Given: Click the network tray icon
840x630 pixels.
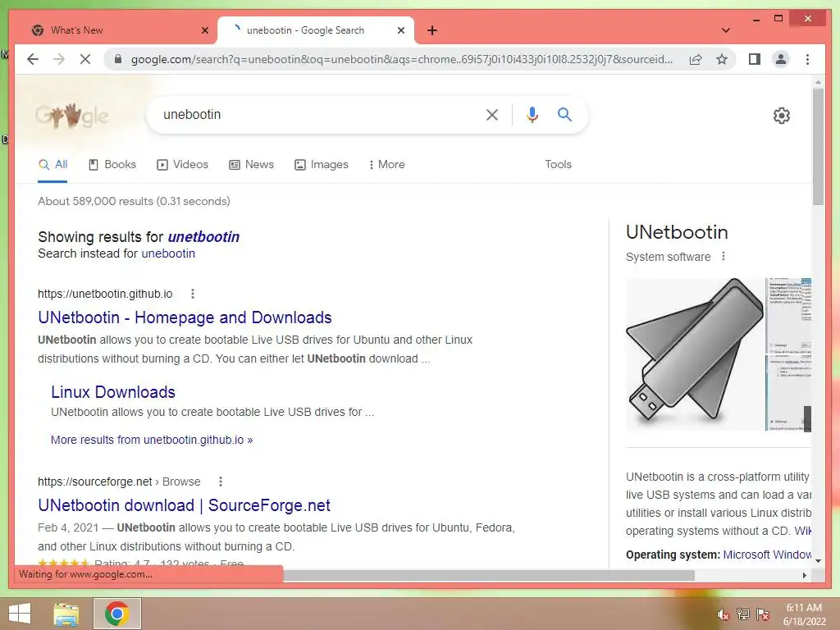Looking at the screenshot, I should (x=743, y=614).
